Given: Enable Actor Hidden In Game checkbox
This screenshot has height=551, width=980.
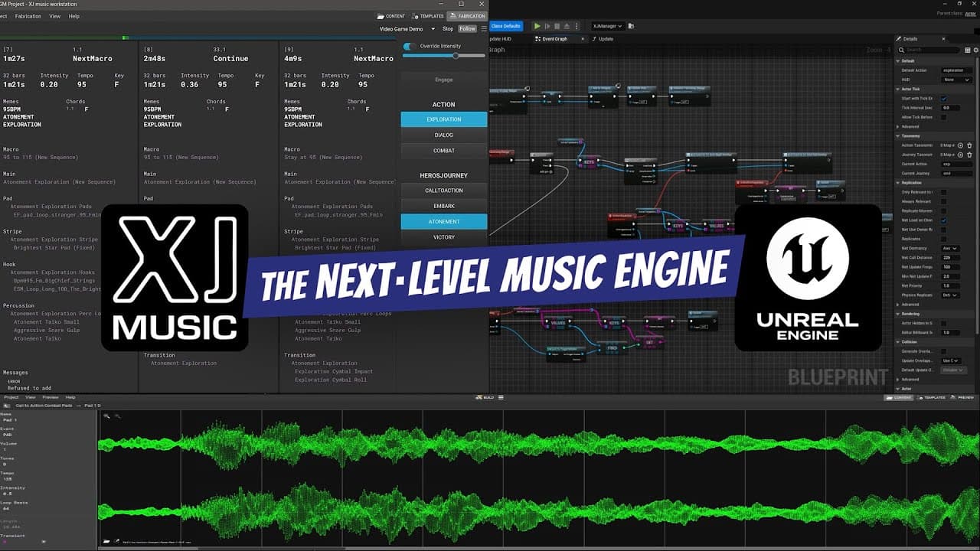Looking at the screenshot, I should pyautogui.click(x=944, y=324).
